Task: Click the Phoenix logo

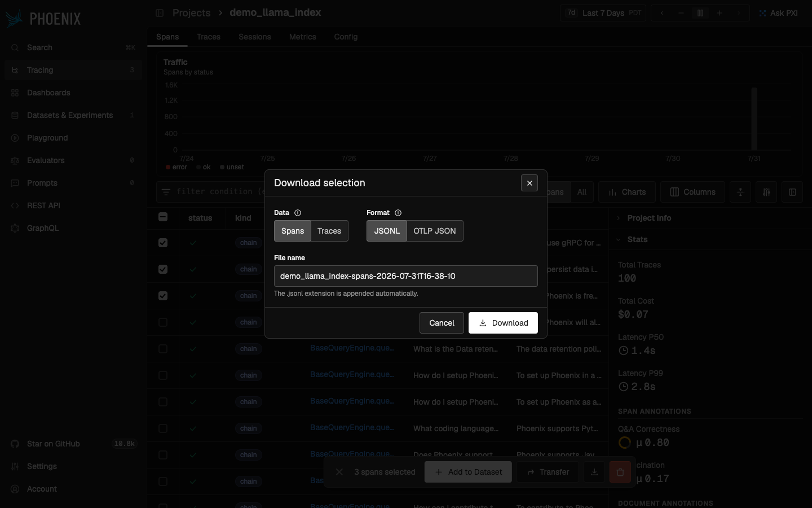Action: [x=43, y=19]
